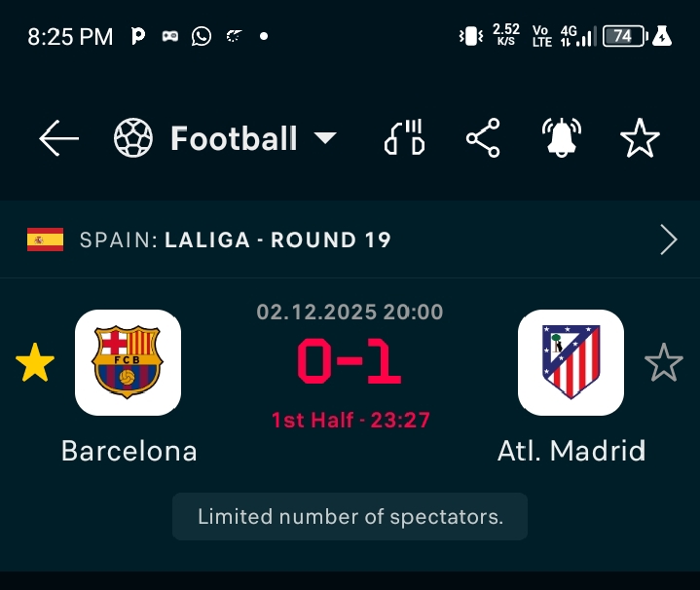Add match to favorites with header star
700x590 pixels.
click(640, 139)
